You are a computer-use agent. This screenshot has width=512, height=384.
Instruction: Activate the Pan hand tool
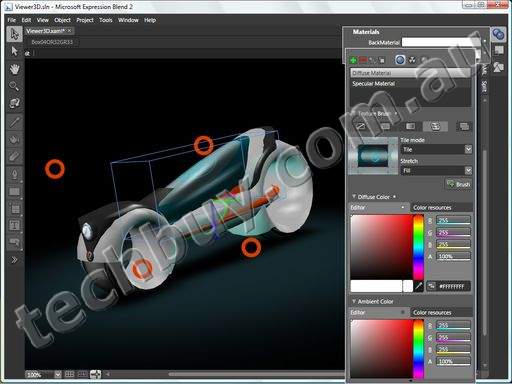(14, 69)
